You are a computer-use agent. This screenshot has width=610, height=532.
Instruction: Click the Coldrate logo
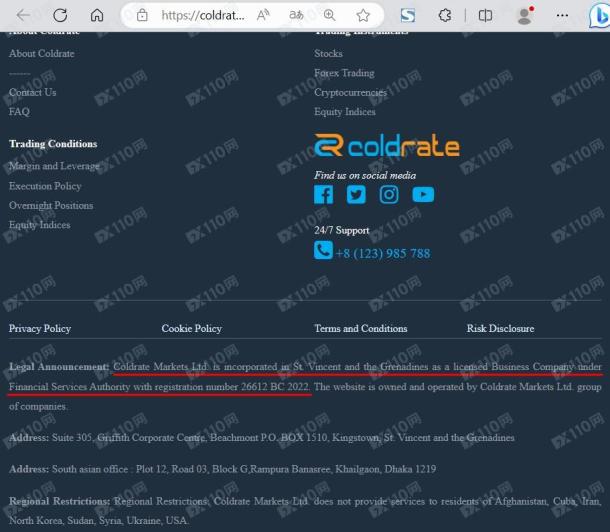[387, 145]
